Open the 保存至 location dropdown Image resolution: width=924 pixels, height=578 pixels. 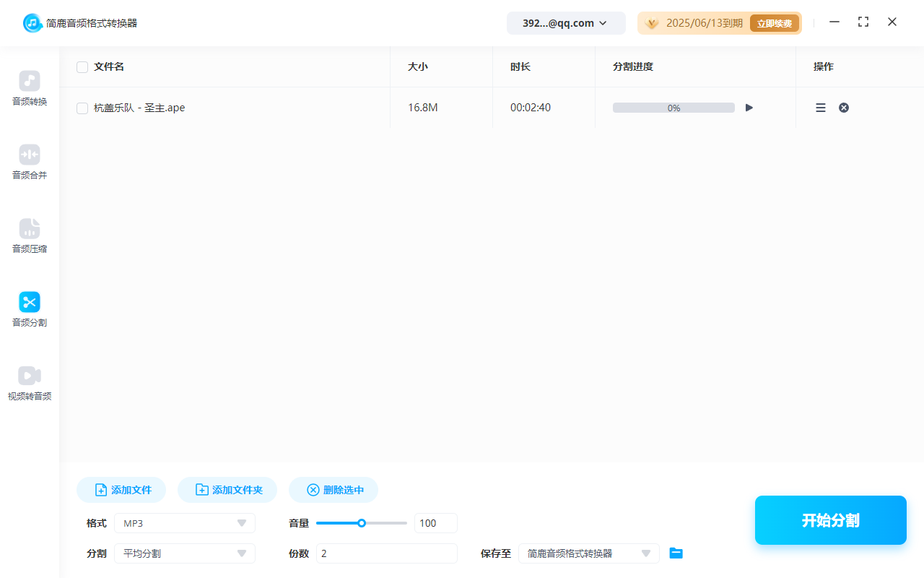[588, 553]
